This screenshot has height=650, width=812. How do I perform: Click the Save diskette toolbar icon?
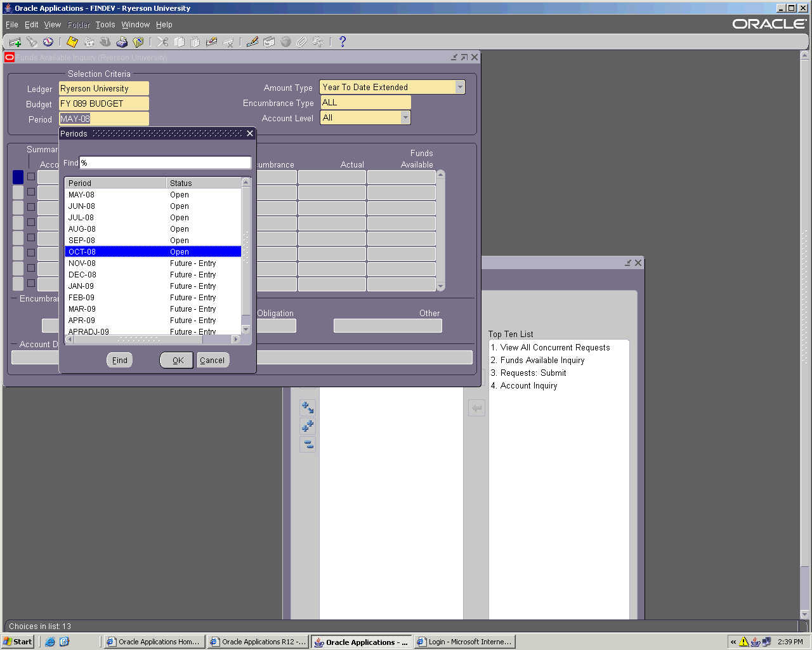pyautogui.click(x=72, y=42)
